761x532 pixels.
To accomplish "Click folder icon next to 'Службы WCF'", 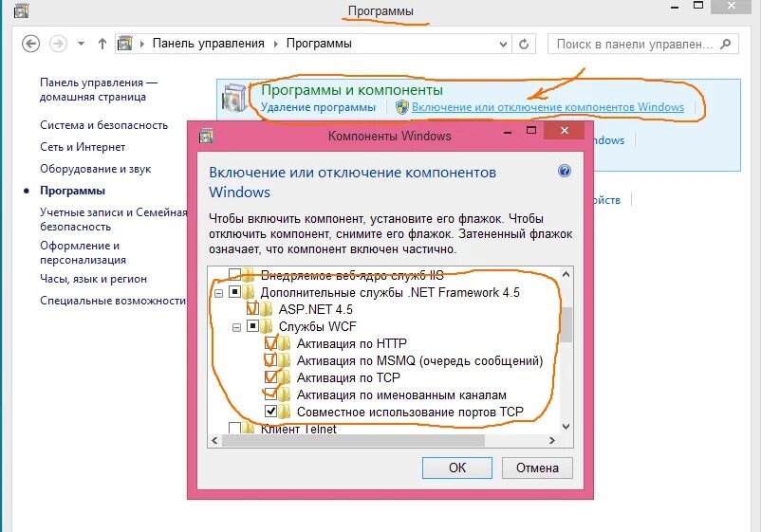I will click(x=266, y=326).
